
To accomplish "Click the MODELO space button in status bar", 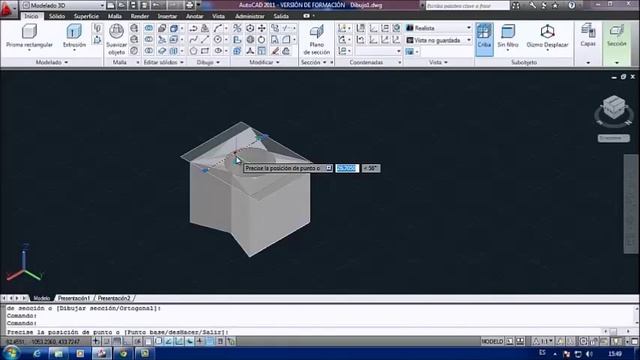I will point(492,341).
